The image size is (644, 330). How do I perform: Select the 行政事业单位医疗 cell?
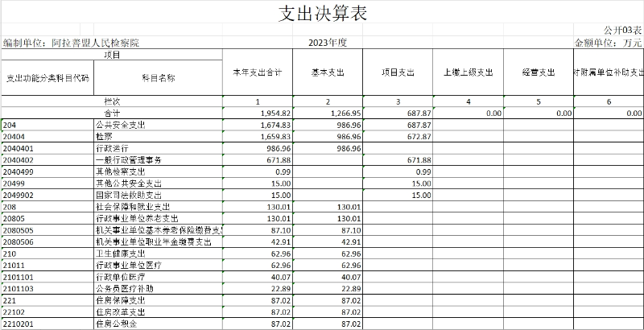tap(159, 266)
